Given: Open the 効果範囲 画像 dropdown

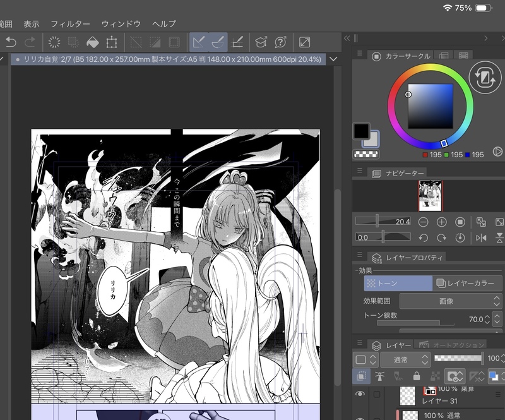Looking at the screenshot, I should (450, 301).
